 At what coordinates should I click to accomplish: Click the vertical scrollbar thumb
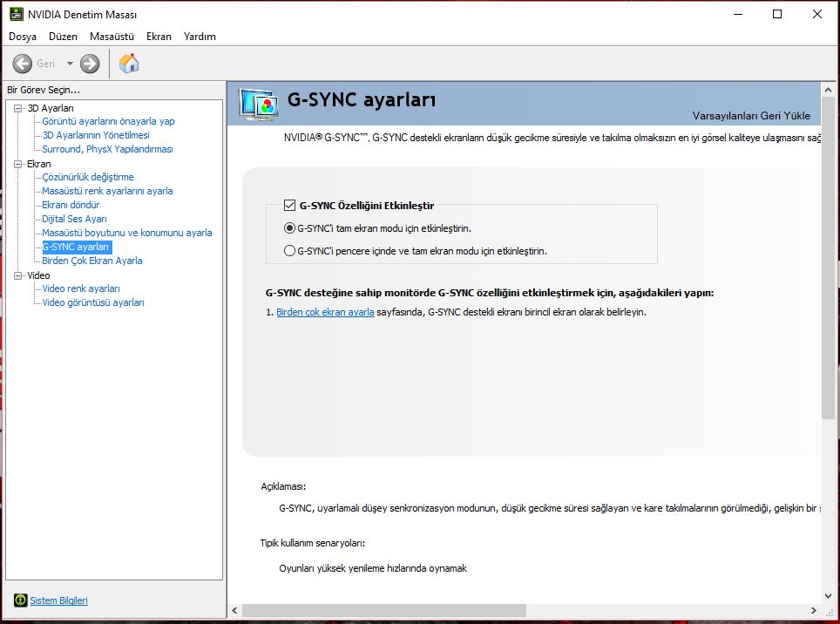828,258
